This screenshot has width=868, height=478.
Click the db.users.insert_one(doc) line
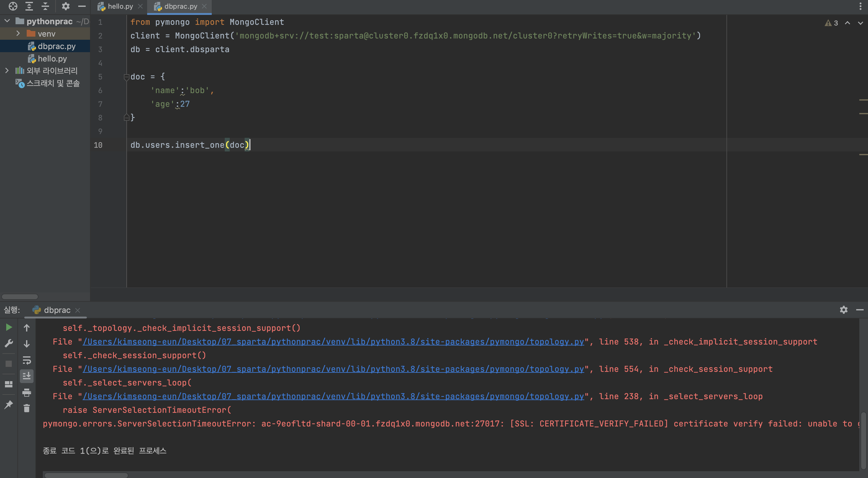click(190, 145)
